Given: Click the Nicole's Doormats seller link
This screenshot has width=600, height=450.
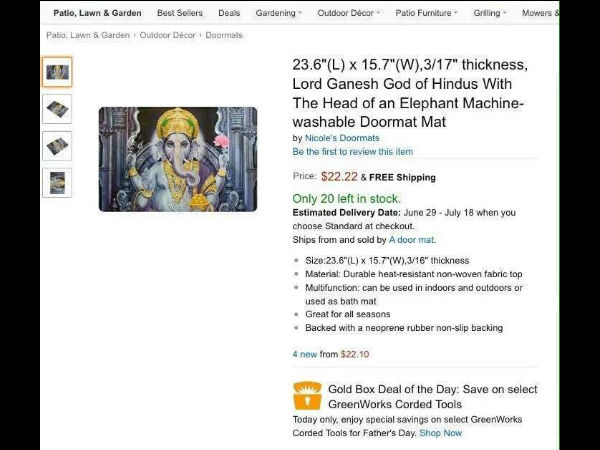Looking at the screenshot, I should 342,138.
